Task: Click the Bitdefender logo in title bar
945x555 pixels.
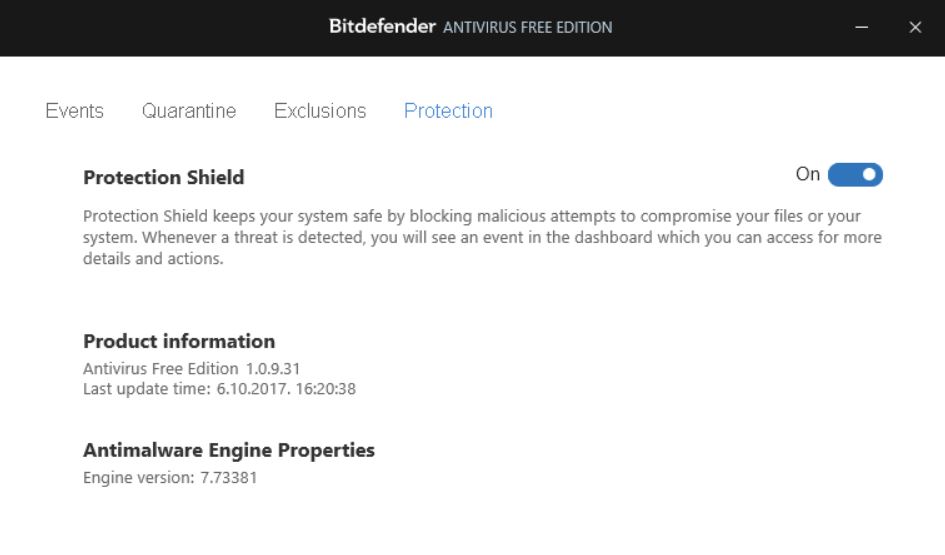Action: coord(383,27)
